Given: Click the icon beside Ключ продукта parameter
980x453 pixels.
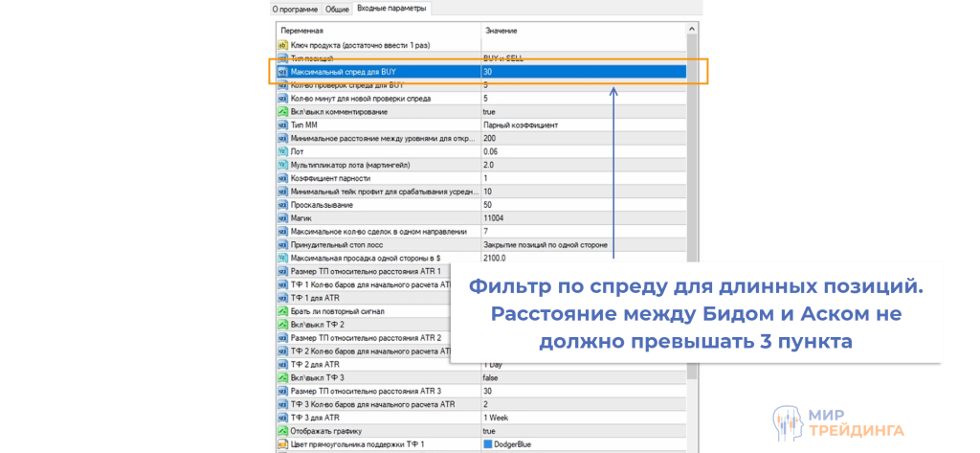Looking at the screenshot, I should pos(282,45).
